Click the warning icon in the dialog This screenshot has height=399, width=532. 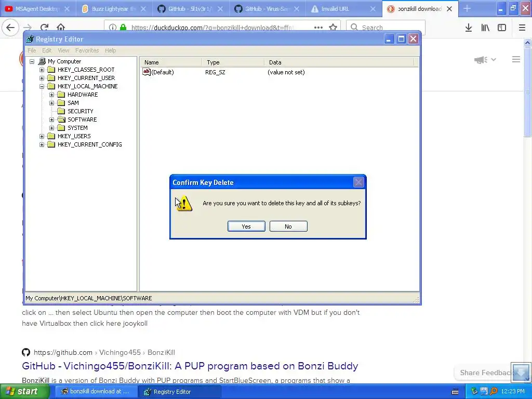click(x=184, y=203)
